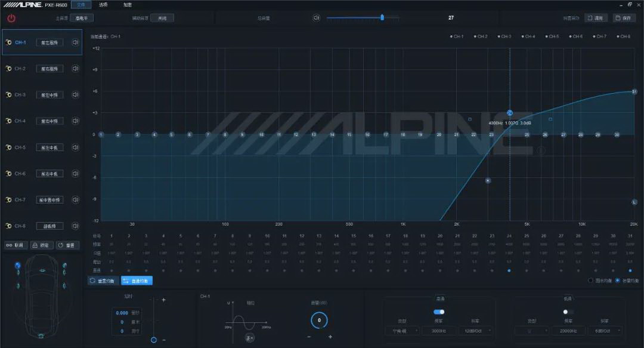Mute the master volume speaker icon
Screen dimensions: 644x348
coord(316,18)
